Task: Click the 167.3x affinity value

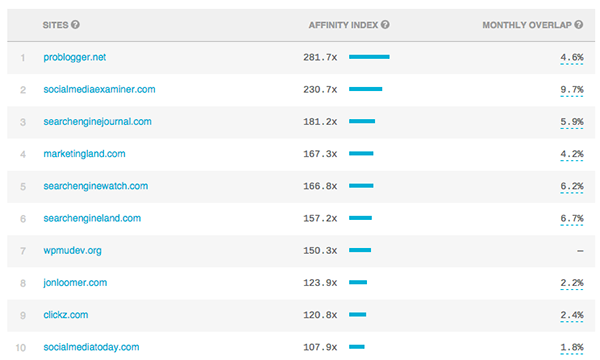Action: tap(320, 154)
